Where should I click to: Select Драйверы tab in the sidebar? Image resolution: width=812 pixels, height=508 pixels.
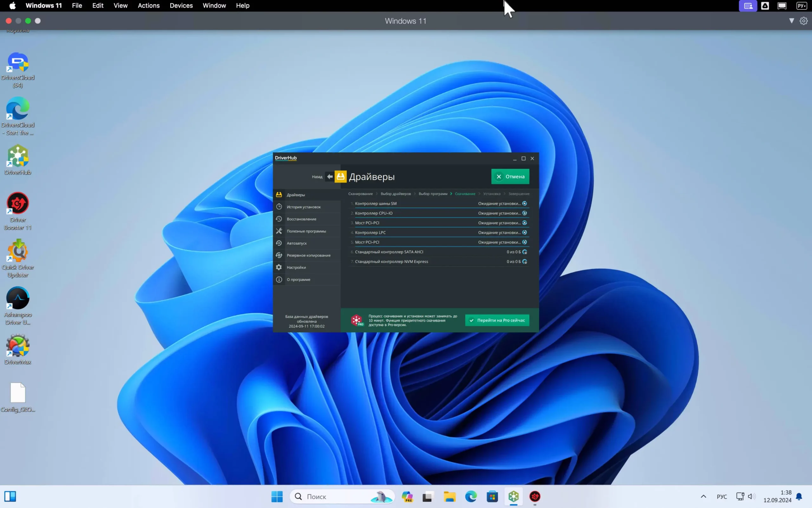tap(296, 195)
